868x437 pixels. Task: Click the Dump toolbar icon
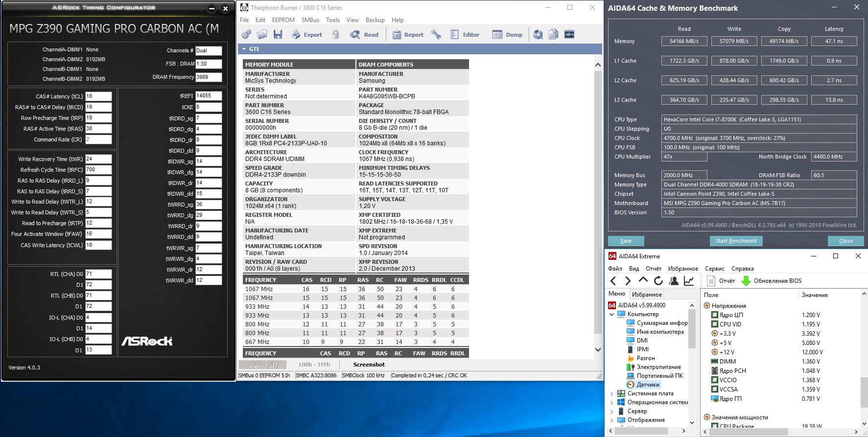click(x=497, y=34)
